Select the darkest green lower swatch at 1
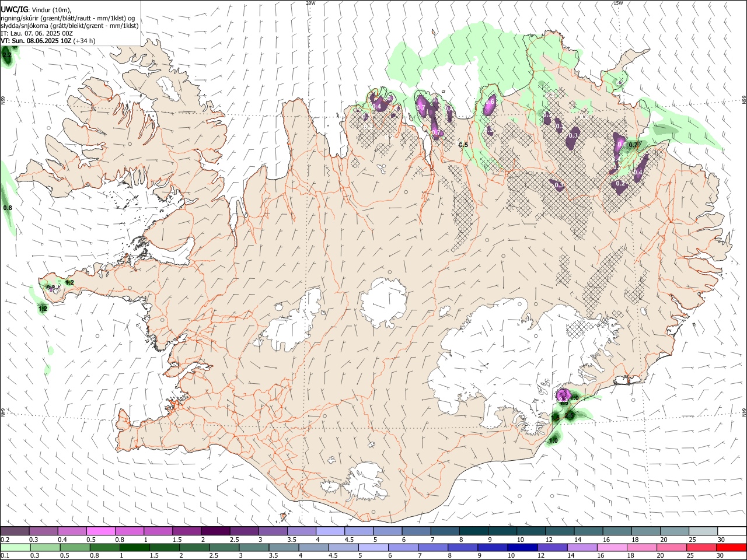 pos(134,547)
